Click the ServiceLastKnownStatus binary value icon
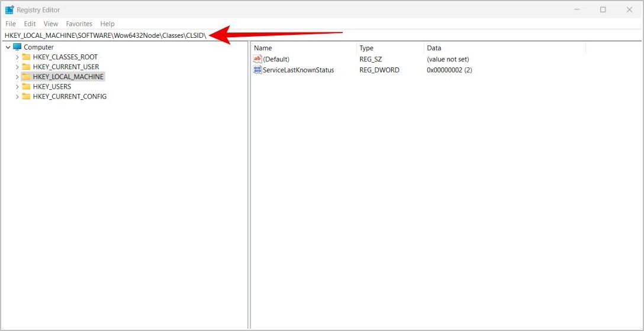 (257, 70)
